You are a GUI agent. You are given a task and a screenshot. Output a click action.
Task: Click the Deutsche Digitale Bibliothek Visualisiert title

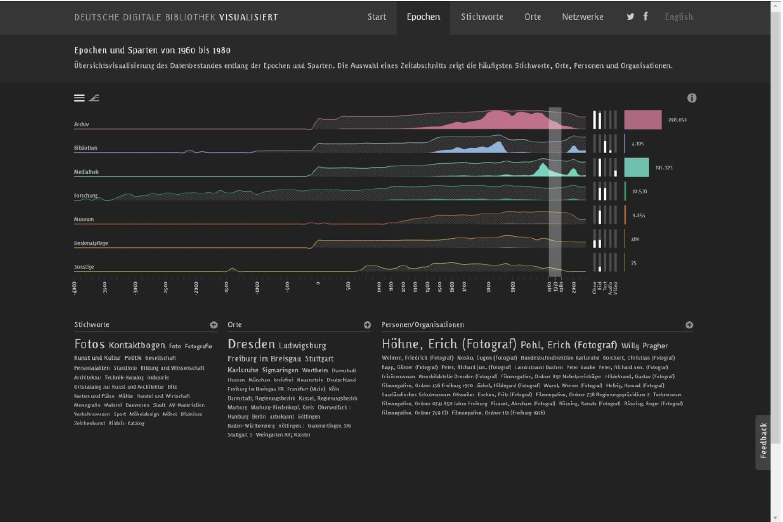coord(176,17)
